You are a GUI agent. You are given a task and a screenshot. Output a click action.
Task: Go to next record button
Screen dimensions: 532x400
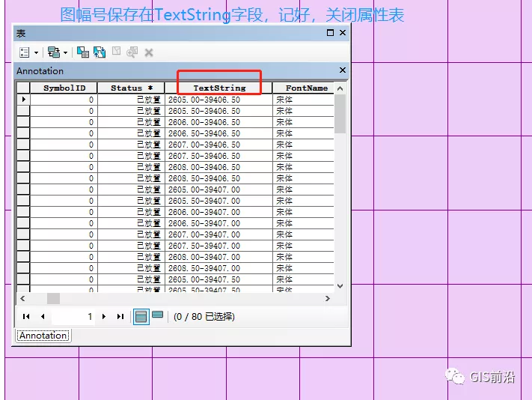click(104, 316)
